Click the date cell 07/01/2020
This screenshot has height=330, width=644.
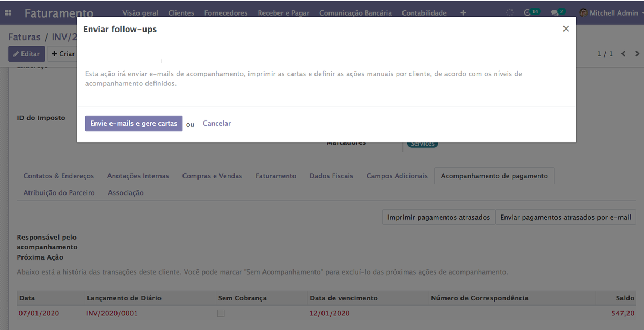click(39, 313)
